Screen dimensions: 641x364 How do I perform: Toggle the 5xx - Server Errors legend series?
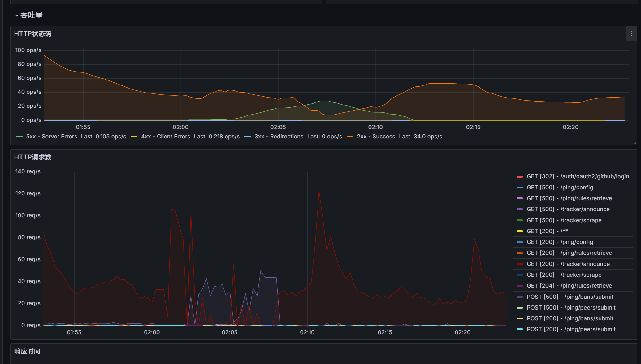pos(51,136)
